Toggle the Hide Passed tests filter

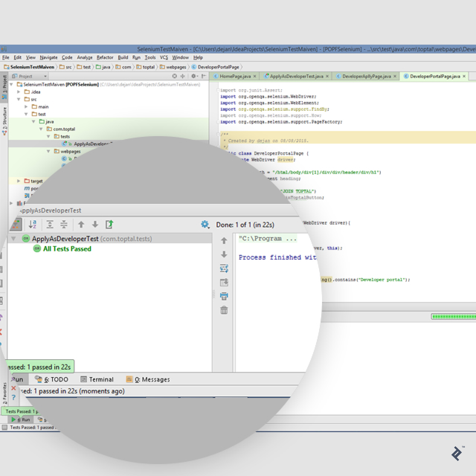point(16,225)
